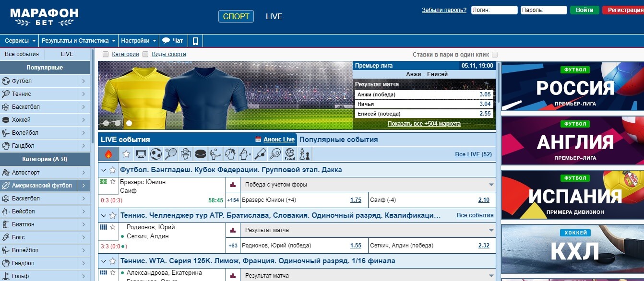Favorite the Футбол. Бангладеш league star
The image size is (644, 281).
click(113, 170)
